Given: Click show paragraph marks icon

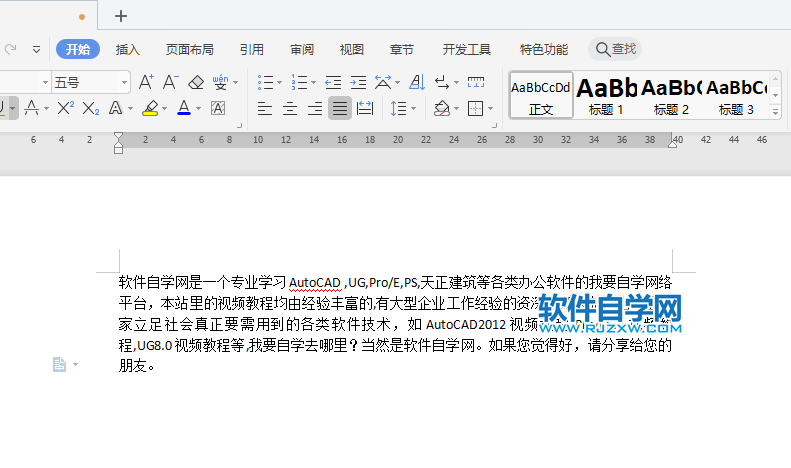Looking at the screenshot, I should click(x=442, y=82).
